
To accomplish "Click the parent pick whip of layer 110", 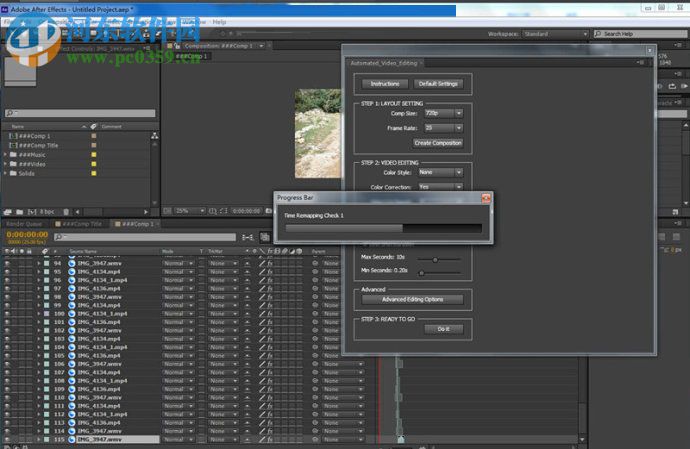I will coord(315,397).
